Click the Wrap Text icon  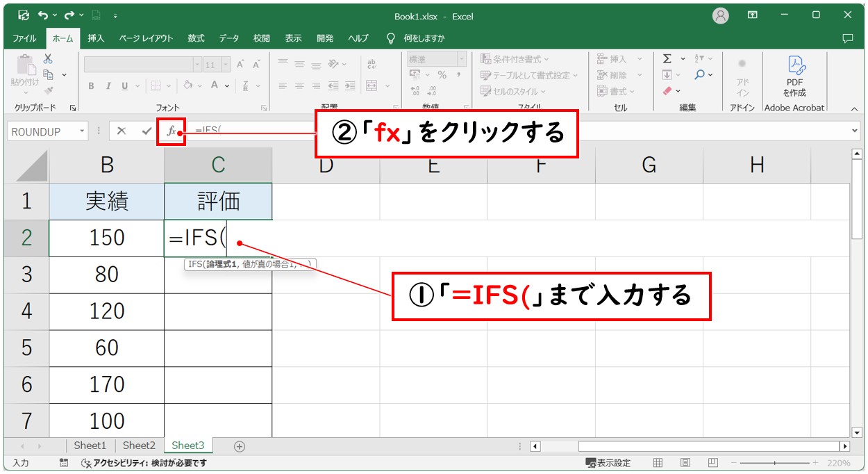point(372,64)
